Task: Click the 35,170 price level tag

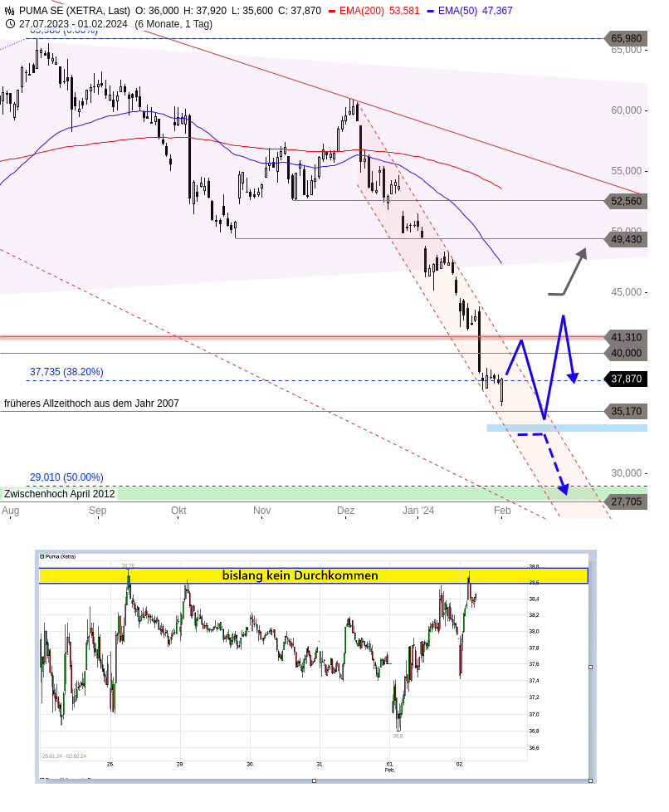Action: [x=626, y=411]
